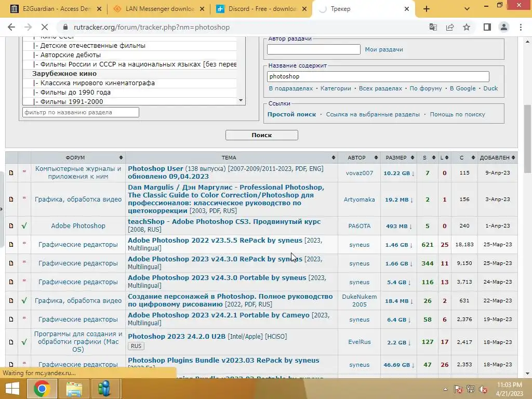Click the approved checkmark in teachShop row
Viewport: 532px width, 399px height.
(x=24, y=225)
